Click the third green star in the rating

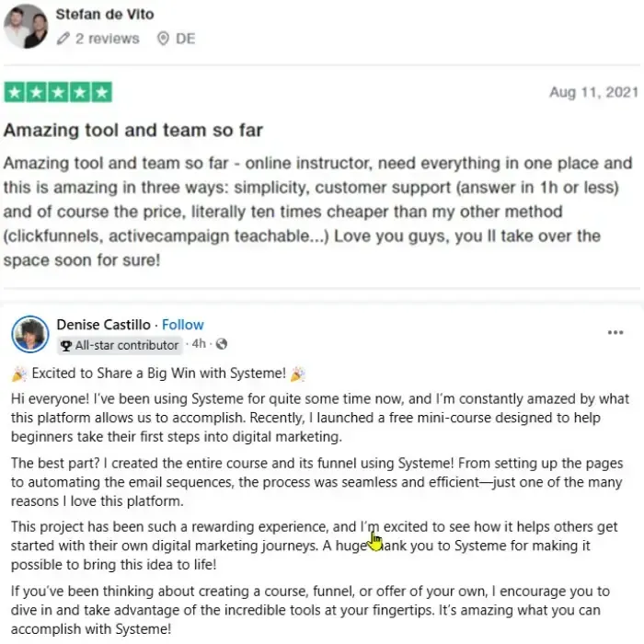[x=58, y=92]
